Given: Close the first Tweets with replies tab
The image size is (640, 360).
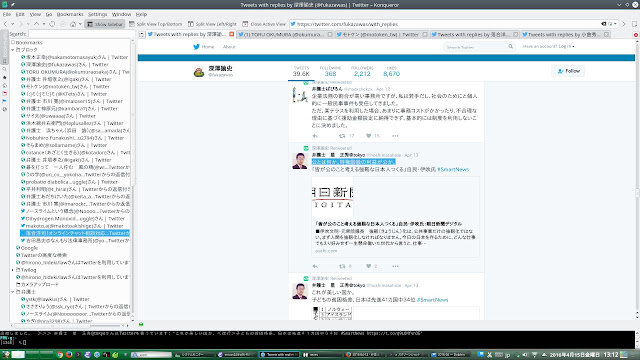Looking at the screenshot, I should pyautogui.click(x=232, y=34).
